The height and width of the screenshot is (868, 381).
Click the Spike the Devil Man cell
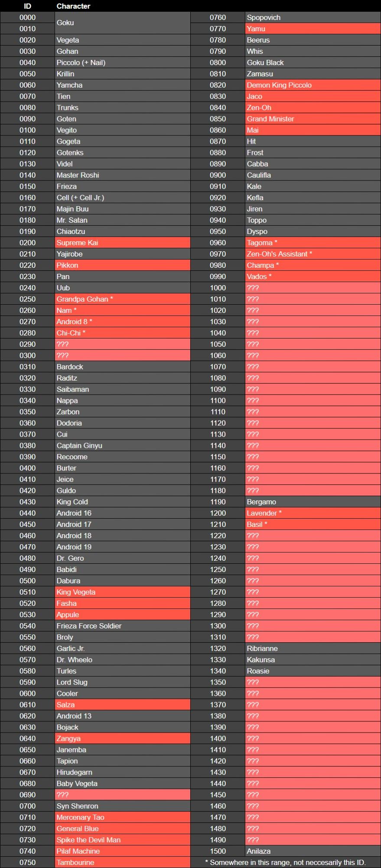[x=122, y=840]
